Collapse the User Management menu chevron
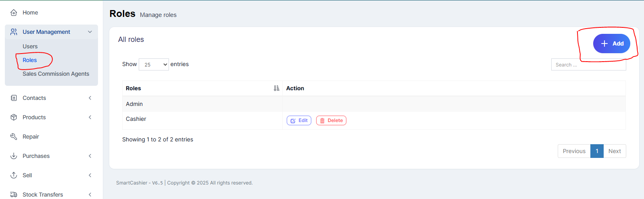644x199 pixels. (x=90, y=32)
